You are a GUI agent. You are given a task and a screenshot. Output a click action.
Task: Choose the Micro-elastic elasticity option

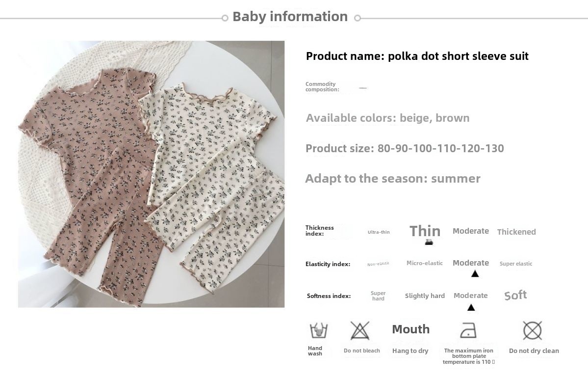[x=425, y=263]
